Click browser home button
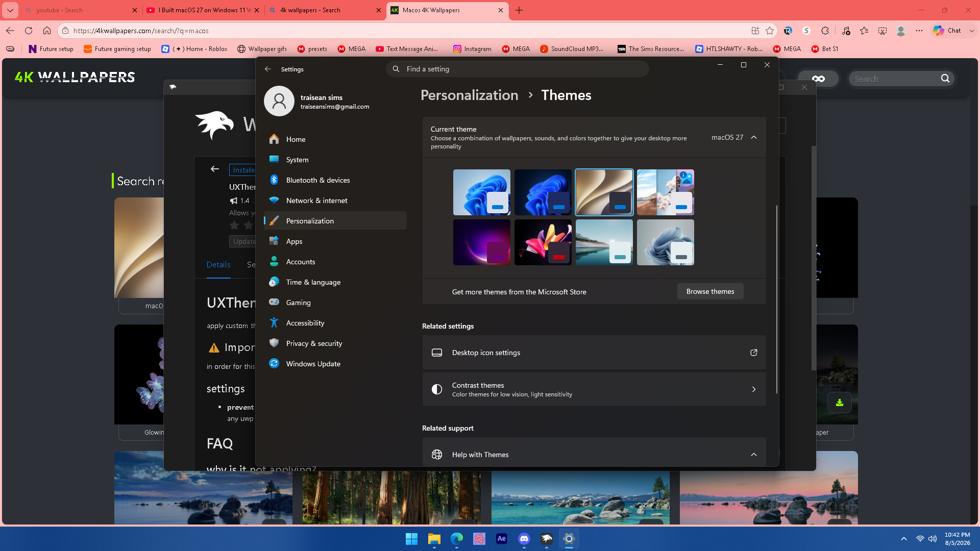The height and width of the screenshot is (551, 980). pos(47,31)
